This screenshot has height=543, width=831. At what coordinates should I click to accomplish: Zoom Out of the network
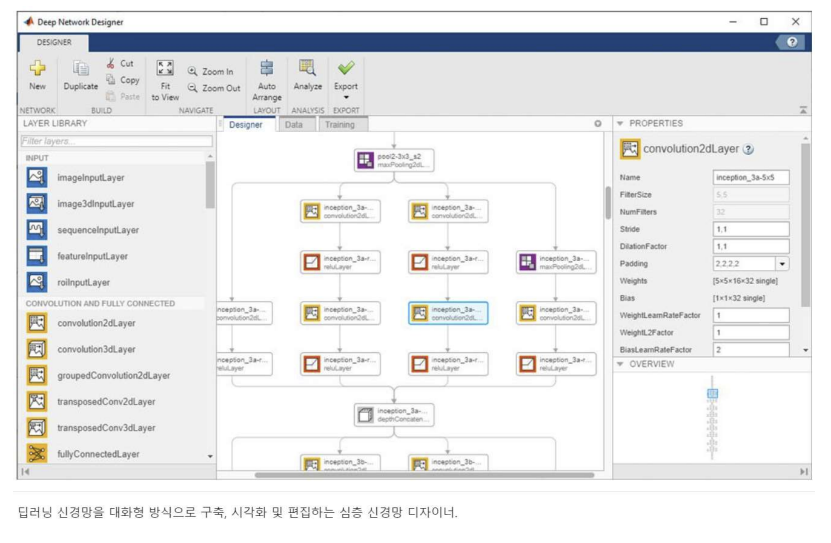click(x=214, y=88)
